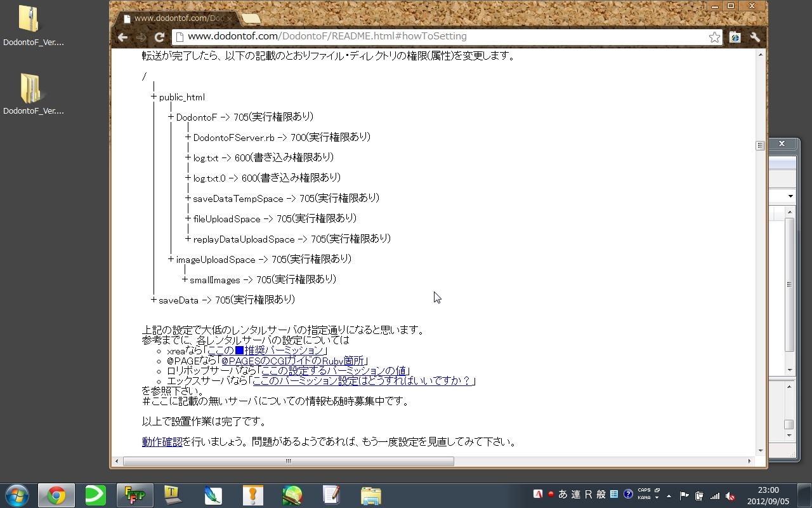This screenshot has height=508, width=812.
Task: Switch to the FFFTP window from the taskbar
Action: (x=134, y=495)
